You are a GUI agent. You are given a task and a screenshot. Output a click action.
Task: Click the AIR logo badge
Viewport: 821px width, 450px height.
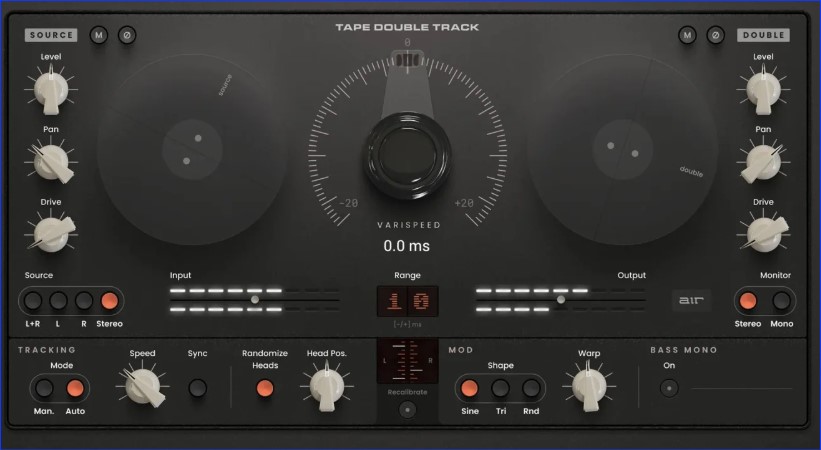pyautogui.click(x=692, y=300)
